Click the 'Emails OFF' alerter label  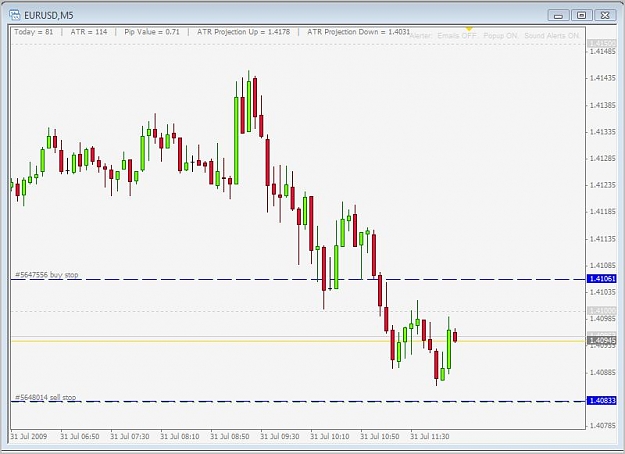(x=457, y=36)
